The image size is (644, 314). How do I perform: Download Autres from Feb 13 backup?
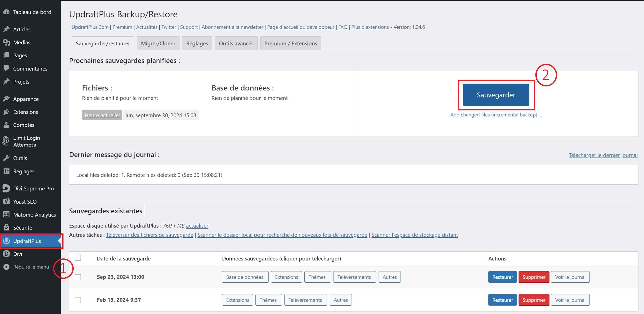341,300
